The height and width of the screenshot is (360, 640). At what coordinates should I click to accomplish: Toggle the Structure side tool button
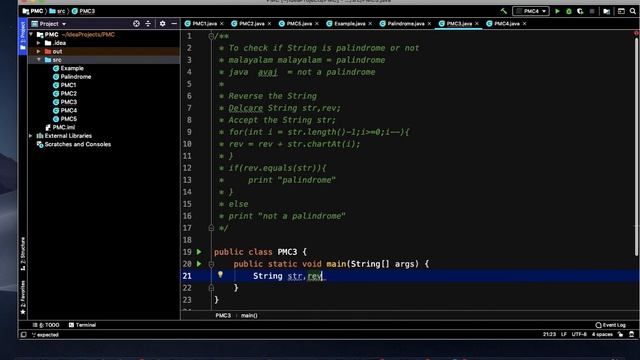point(23,254)
